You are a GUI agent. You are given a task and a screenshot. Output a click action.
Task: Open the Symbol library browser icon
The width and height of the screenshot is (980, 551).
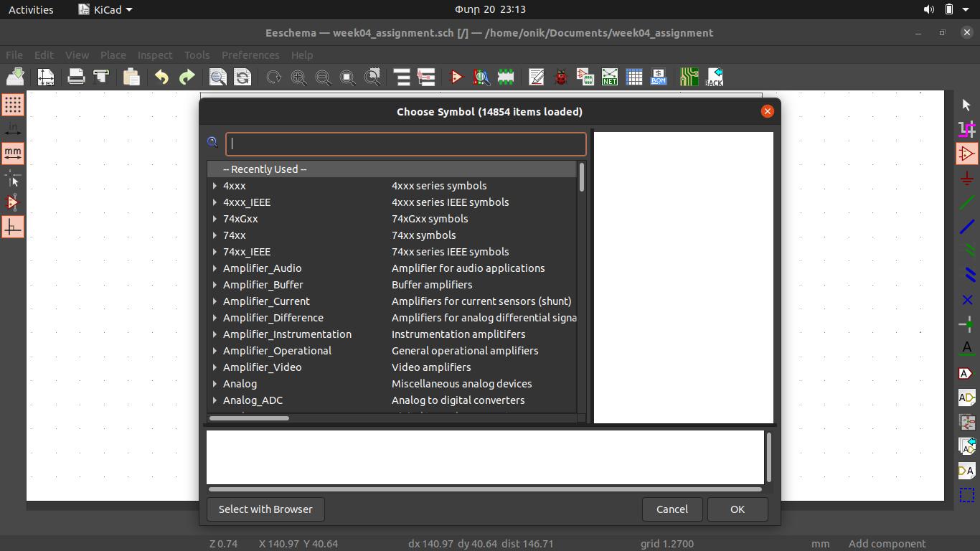(481, 77)
